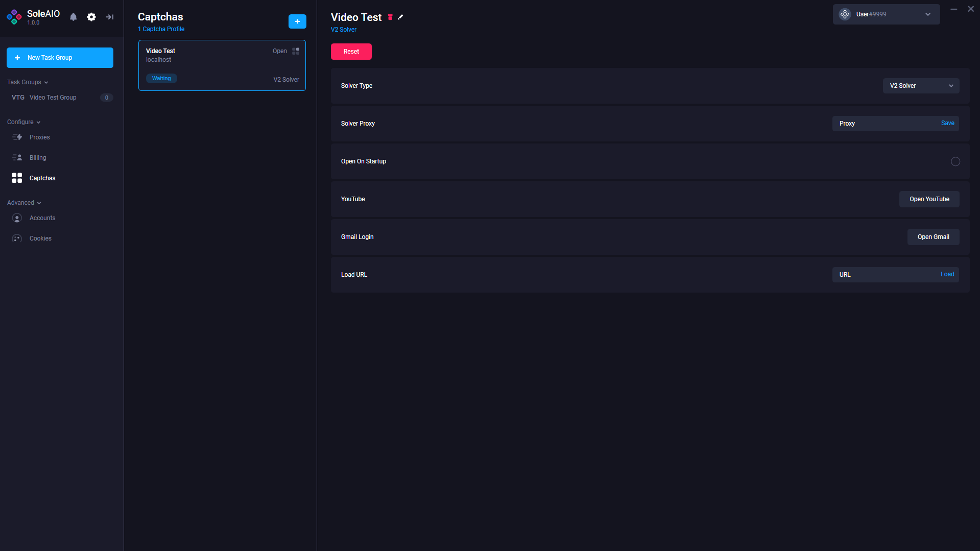Click the SoleAIO logo icon
The width and height of the screenshot is (980, 551).
pyautogui.click(x=14, y=17)
